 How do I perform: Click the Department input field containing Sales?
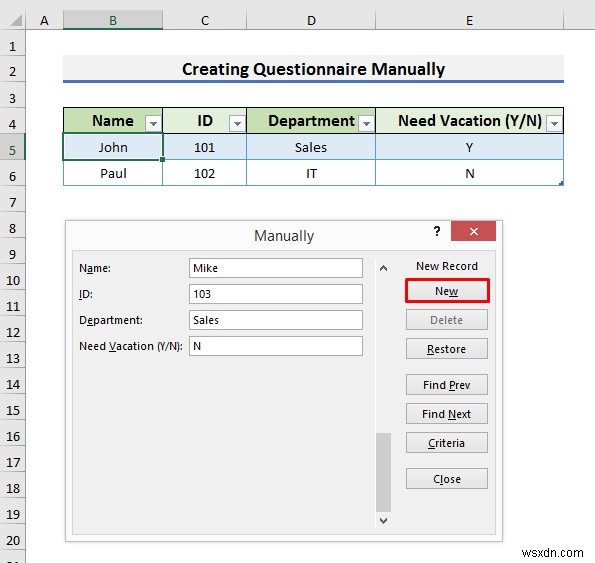[276, 320]
